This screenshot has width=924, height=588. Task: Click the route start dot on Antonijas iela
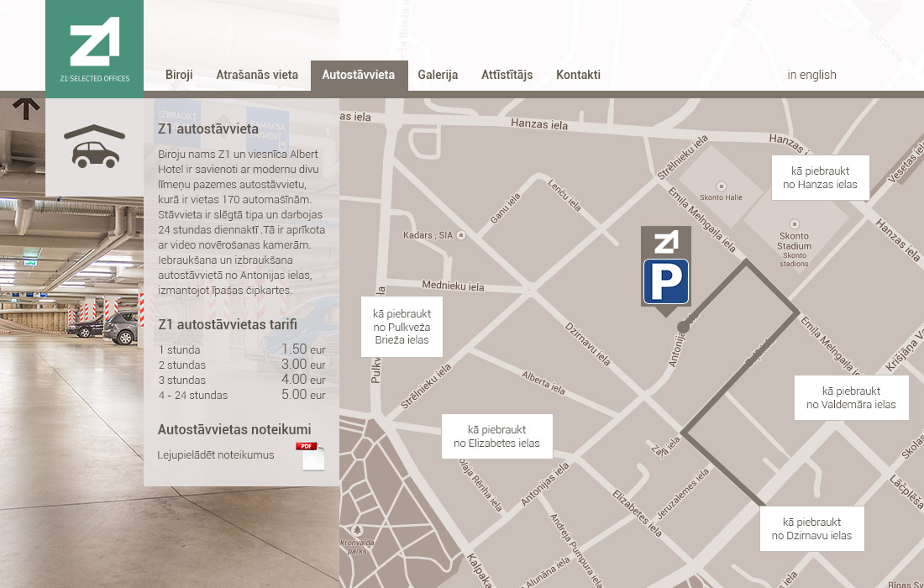point(683,327)
